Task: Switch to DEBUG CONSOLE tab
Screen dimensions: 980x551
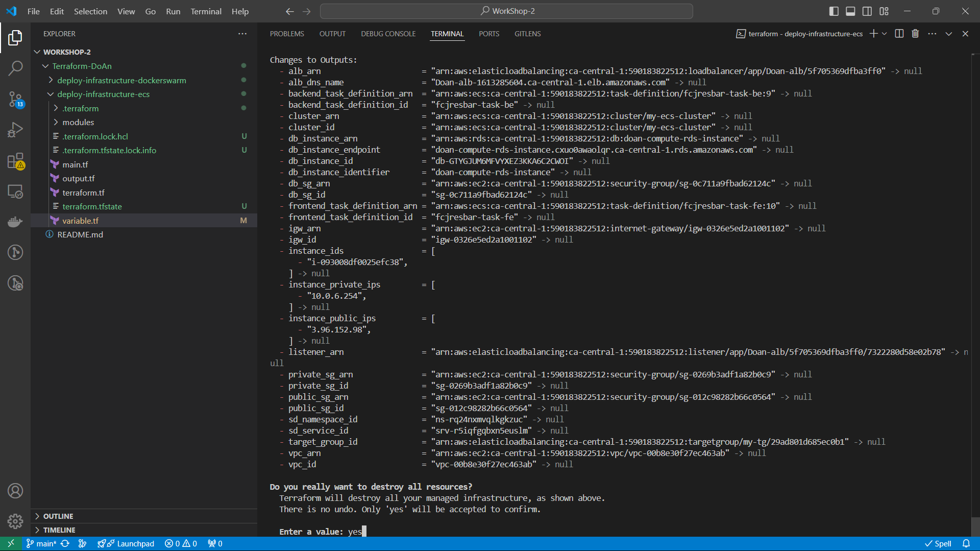Action: pyautogui.click(x=388, y=34)
